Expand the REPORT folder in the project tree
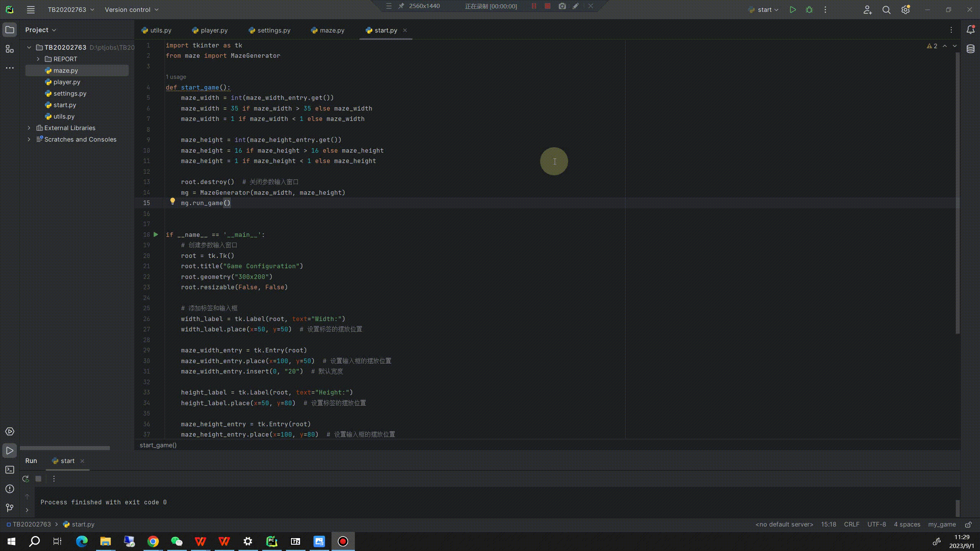Image resolution: width=980 pixels, height=551 pixels. 38,59
